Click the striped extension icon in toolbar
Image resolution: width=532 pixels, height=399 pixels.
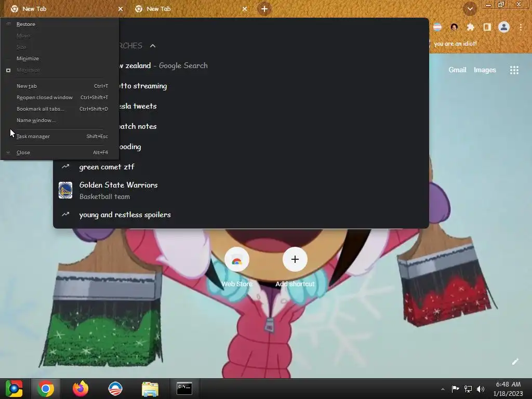tap(437, 27)
